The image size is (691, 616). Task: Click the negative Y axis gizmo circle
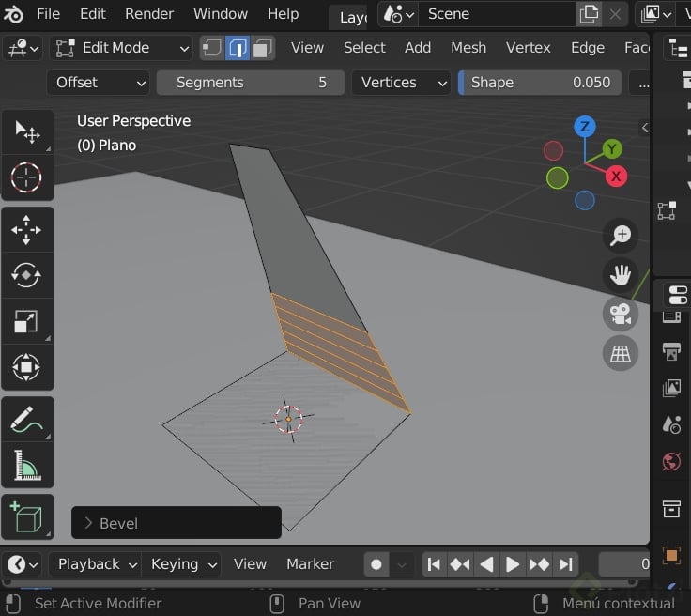point(557,178)
